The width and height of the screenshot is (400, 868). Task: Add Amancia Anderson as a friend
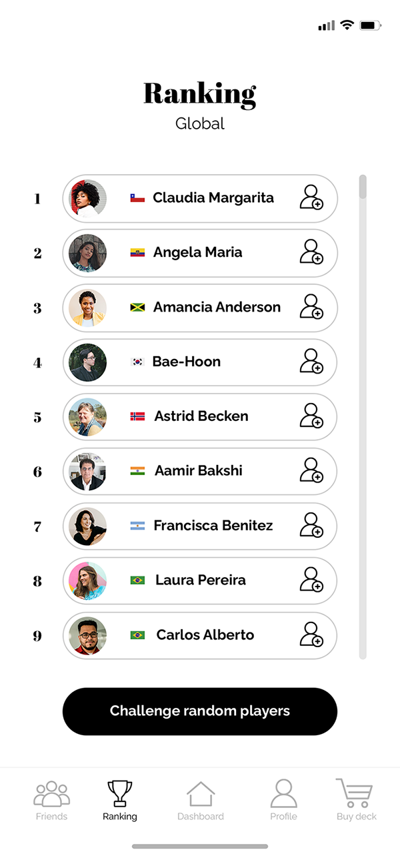[311, 308]
